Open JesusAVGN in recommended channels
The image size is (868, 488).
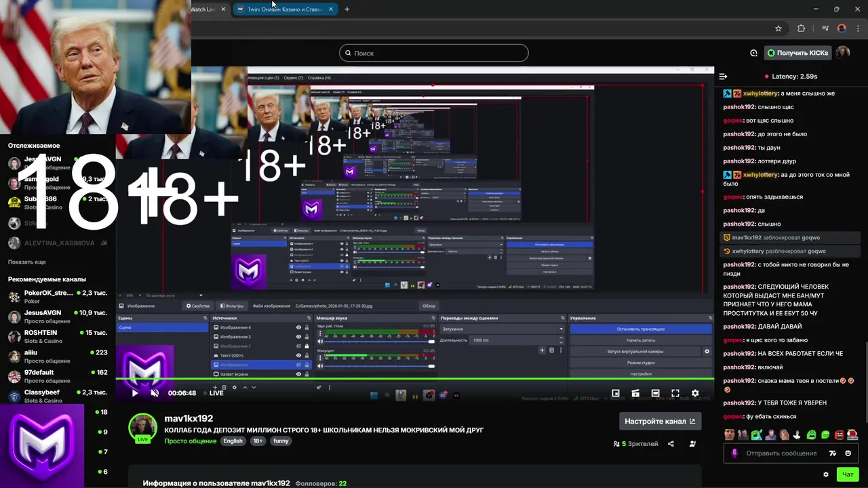pos(58,317)
